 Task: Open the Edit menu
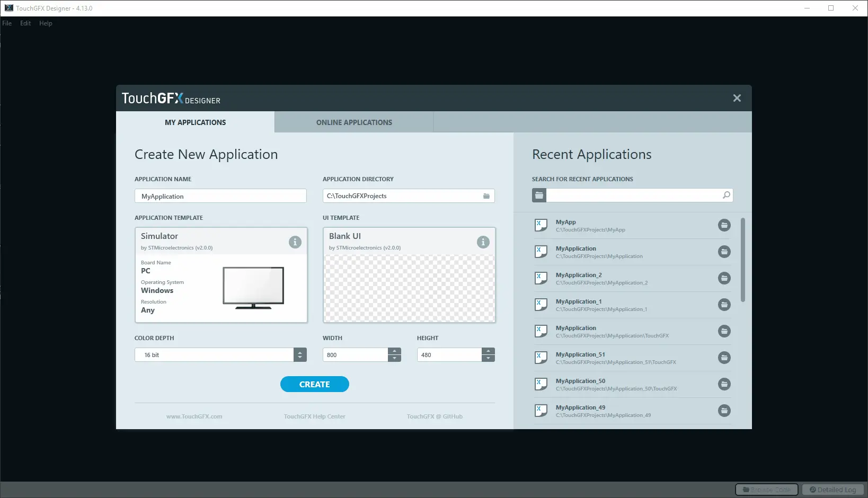coord(25,23)
